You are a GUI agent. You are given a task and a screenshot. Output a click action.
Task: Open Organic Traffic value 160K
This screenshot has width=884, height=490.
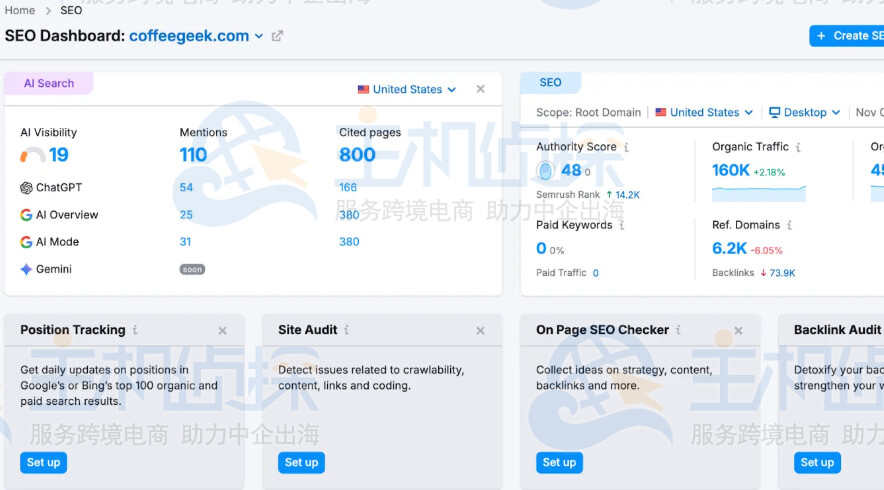point(731,170)
